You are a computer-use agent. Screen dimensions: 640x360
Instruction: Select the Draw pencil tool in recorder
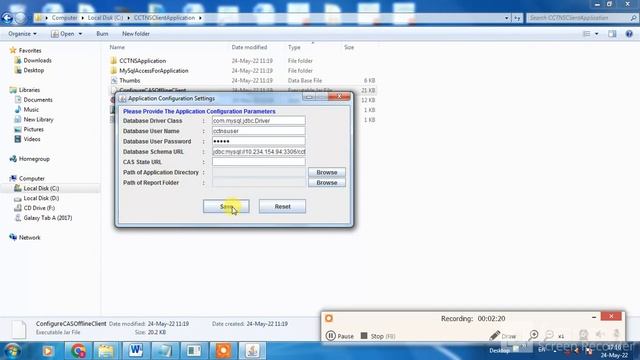coord(502,336)
